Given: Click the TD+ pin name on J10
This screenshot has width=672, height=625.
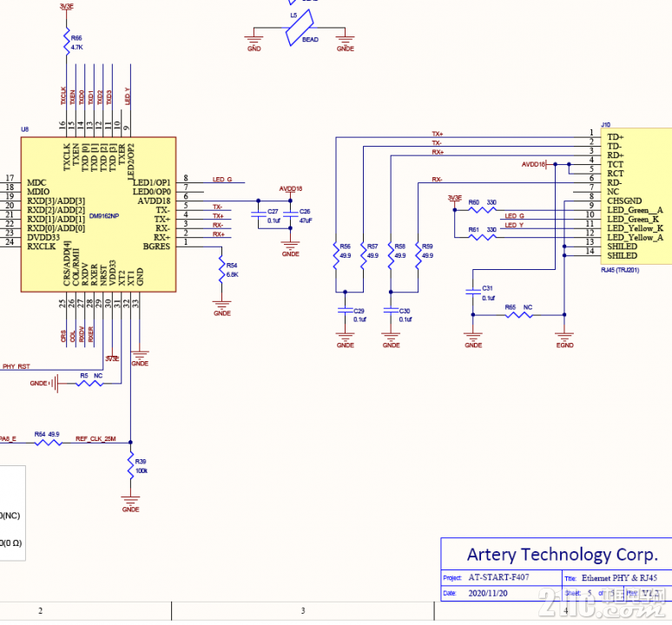Looking at the screenshot, I should click(x=615, y=137).
